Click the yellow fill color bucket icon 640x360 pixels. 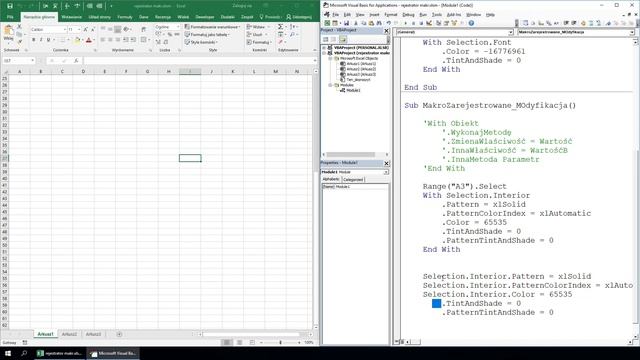click(x=77, y=40)
